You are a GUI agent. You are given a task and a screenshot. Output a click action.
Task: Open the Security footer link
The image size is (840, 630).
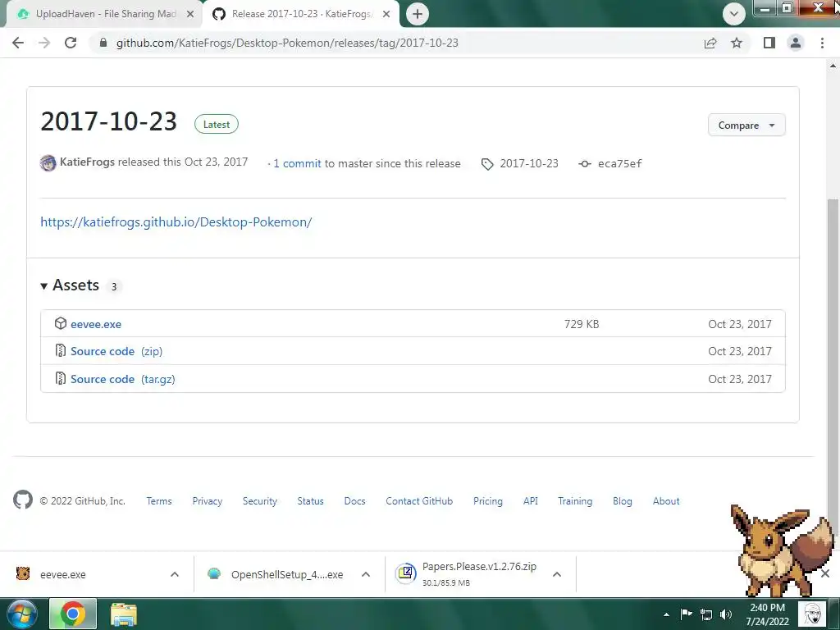coord(260,501)
